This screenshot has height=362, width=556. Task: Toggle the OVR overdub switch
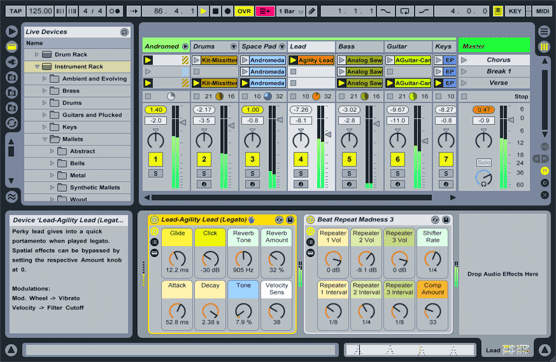point(244,11)
